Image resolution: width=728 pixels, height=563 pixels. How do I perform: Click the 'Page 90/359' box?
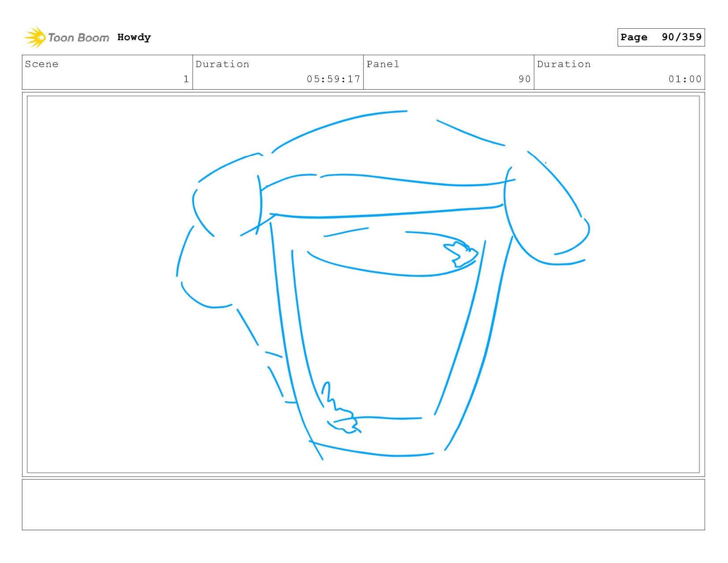(x=661, y=37)
